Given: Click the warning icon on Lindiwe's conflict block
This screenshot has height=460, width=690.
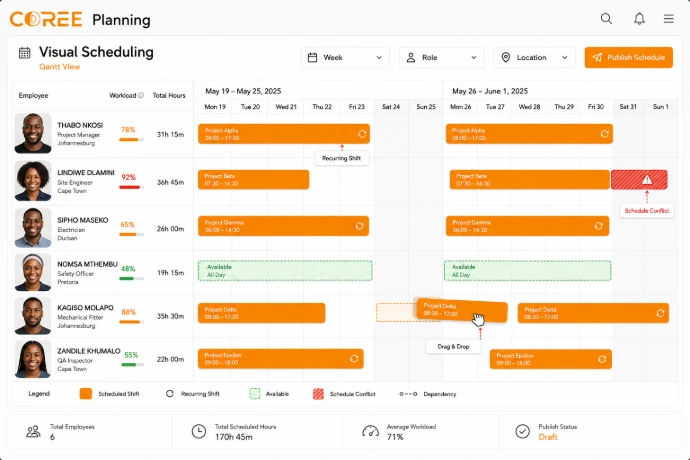Looking at the screenshot, I should click(x=647, y=180).
